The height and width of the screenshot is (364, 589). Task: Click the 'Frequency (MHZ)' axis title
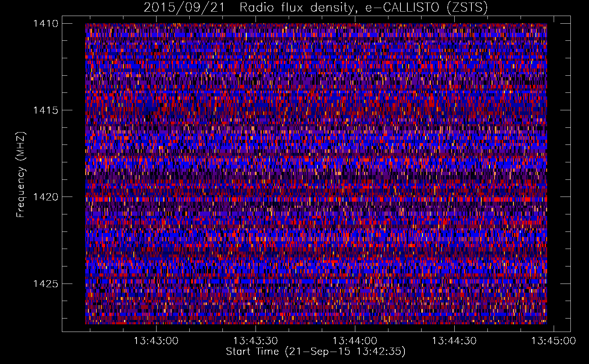21,175
